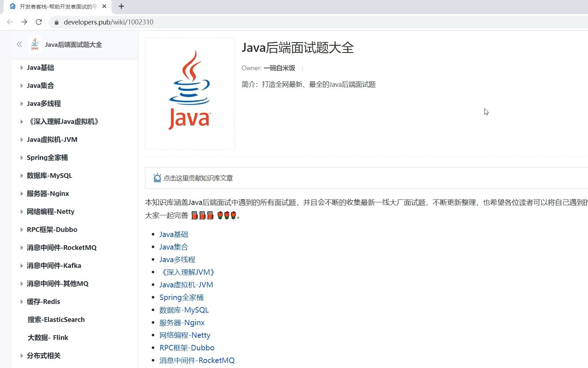Open the 数据库-MySQL link in article list
This screenshot has height=368, width=588.
coord(184,310)
